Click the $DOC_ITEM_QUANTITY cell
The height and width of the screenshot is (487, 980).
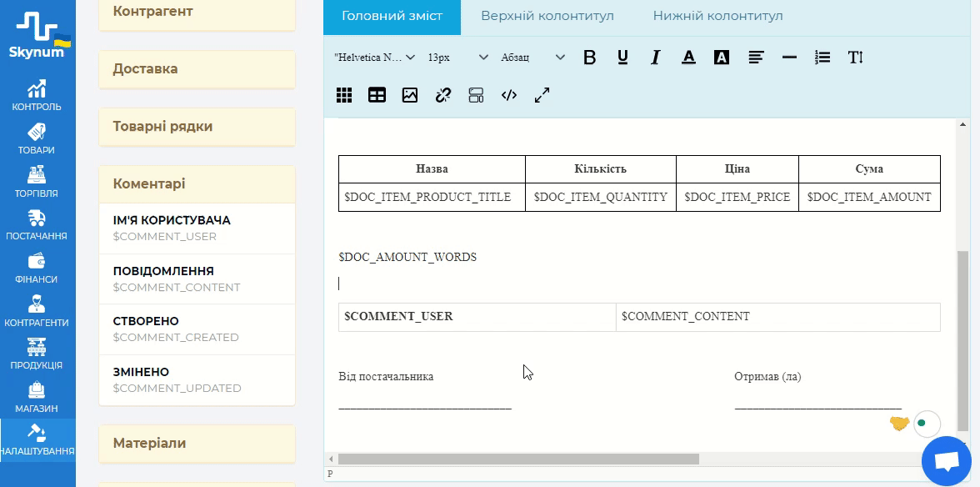pos(601,197)
